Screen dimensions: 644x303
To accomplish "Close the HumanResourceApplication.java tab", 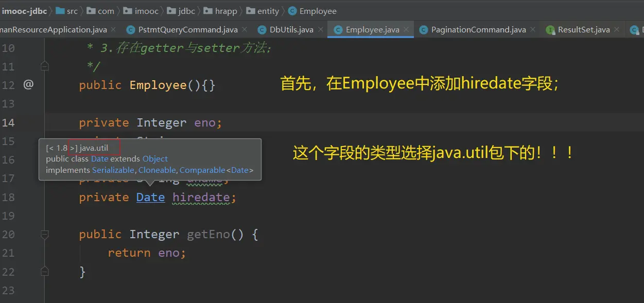I will 113,30.
